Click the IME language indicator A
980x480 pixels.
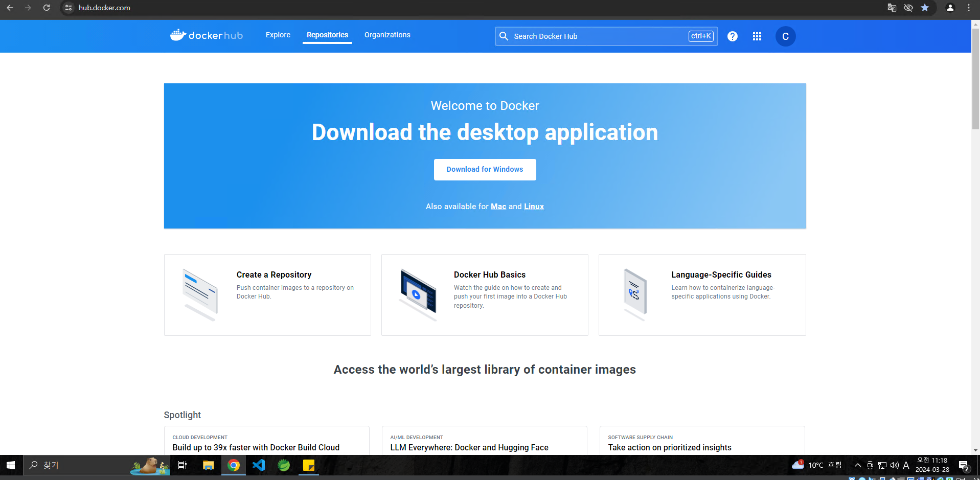click(906, 465)
